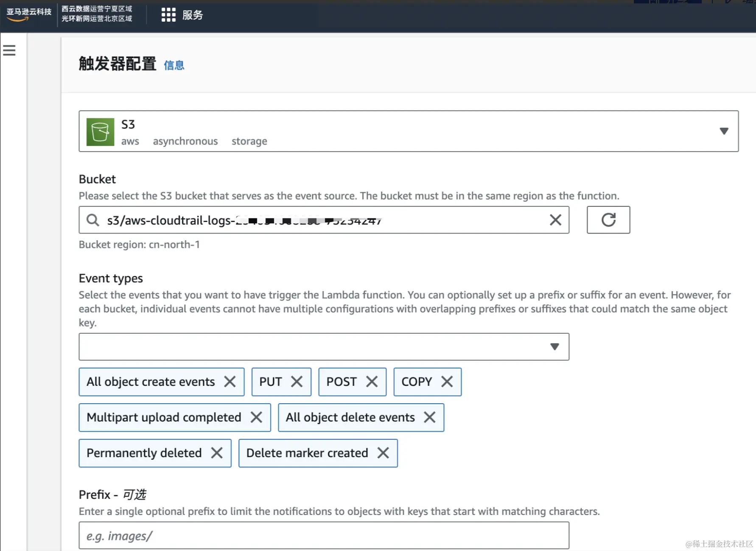Open the hamburger navigation menu

coord(9,51)
